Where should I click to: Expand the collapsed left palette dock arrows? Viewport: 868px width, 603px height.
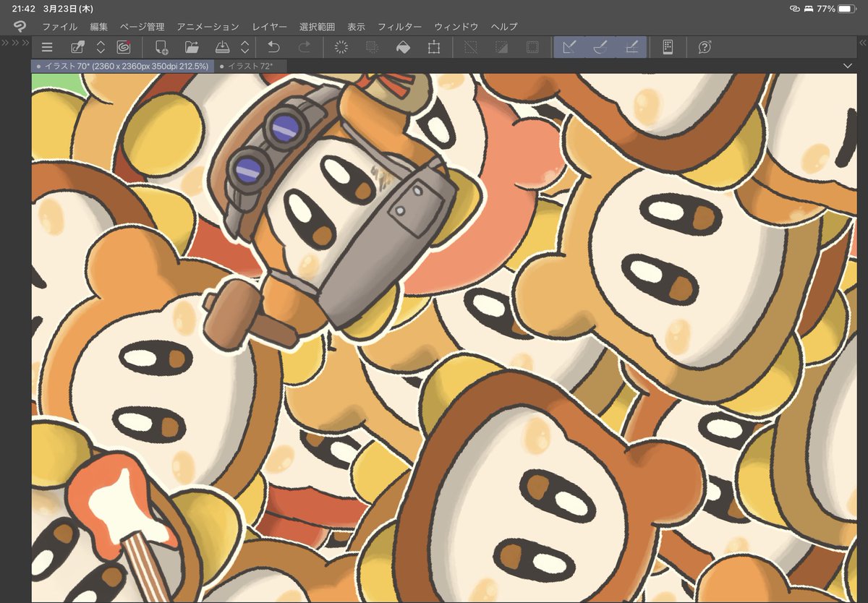(14, 43)
